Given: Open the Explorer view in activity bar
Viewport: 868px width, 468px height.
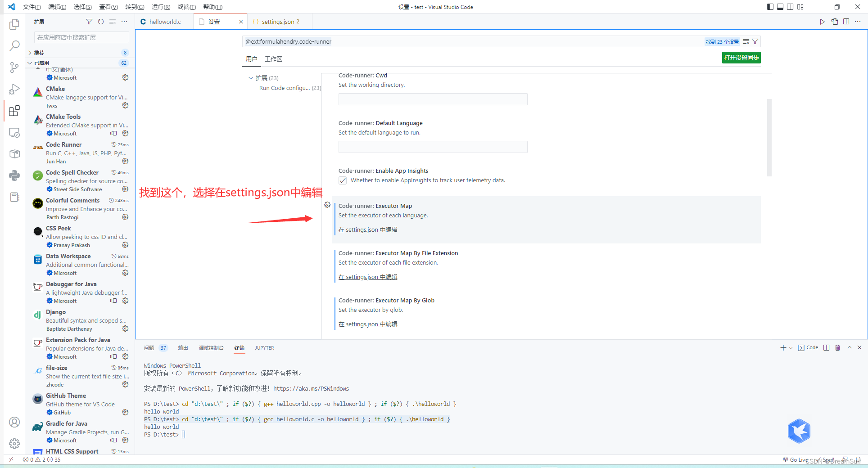Looking at the screenshot, I should [14, 24].
